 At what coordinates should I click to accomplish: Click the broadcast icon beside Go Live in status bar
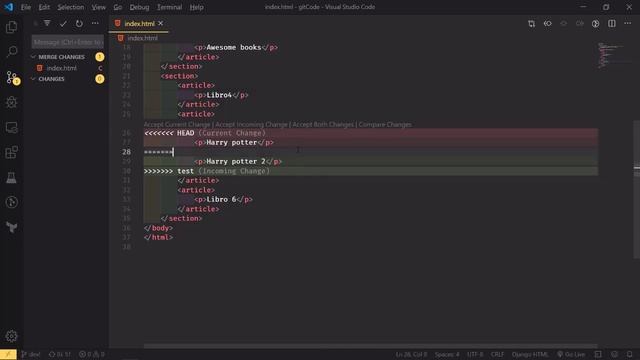click(x=560, y=354)
